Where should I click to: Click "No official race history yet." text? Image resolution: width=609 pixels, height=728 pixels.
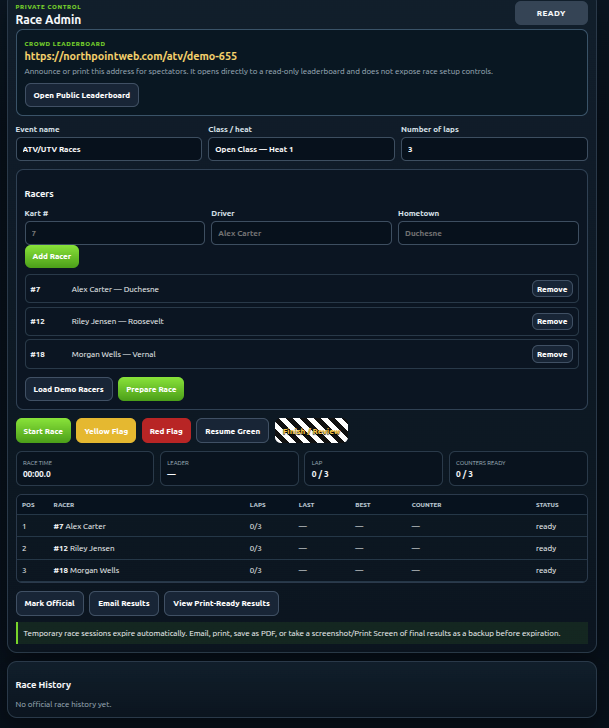(63, 704)
